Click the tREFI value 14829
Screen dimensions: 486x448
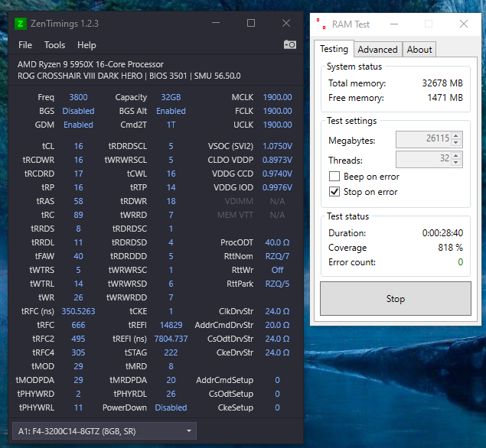tap(171, 325)
